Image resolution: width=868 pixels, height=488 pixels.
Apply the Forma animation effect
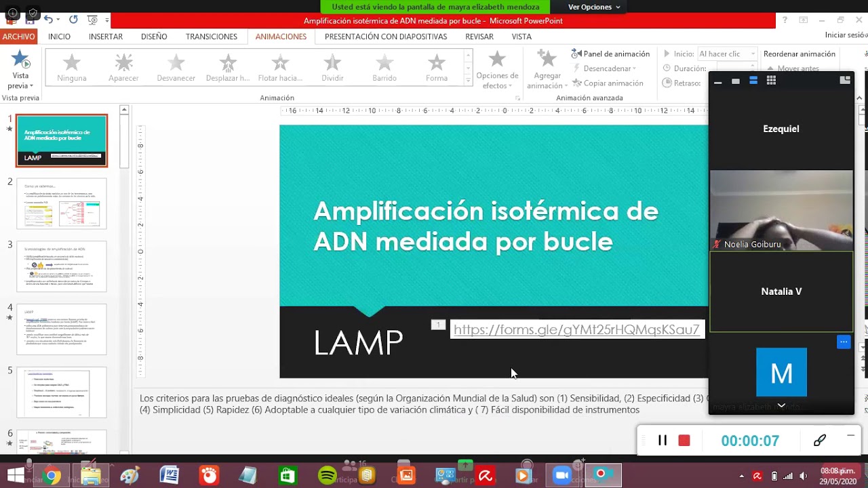coord(437,68)
